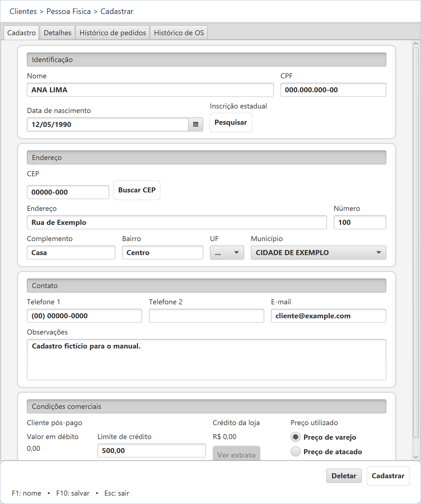
Task: Open the Detalhes tab
Action: tap(57, 33)
